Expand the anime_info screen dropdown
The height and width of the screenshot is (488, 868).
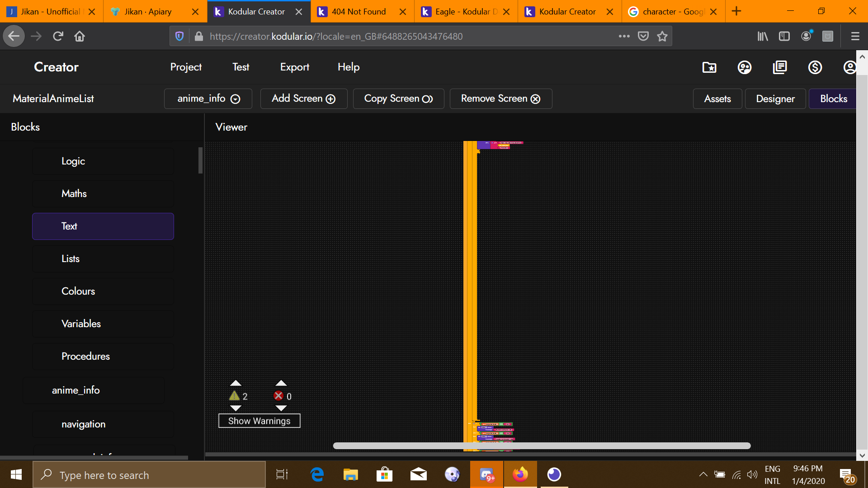208,99
